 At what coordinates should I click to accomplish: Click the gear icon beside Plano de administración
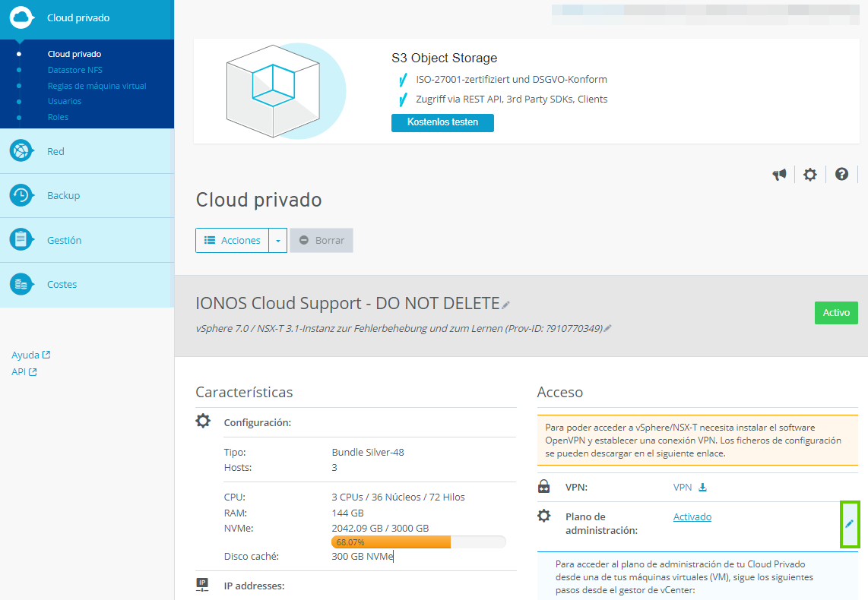pos(544,516)
